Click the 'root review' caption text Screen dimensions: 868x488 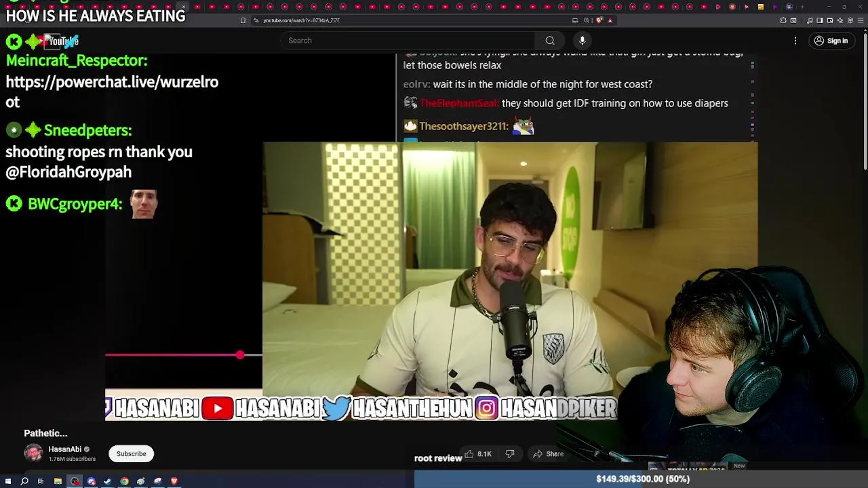(438, 458)
